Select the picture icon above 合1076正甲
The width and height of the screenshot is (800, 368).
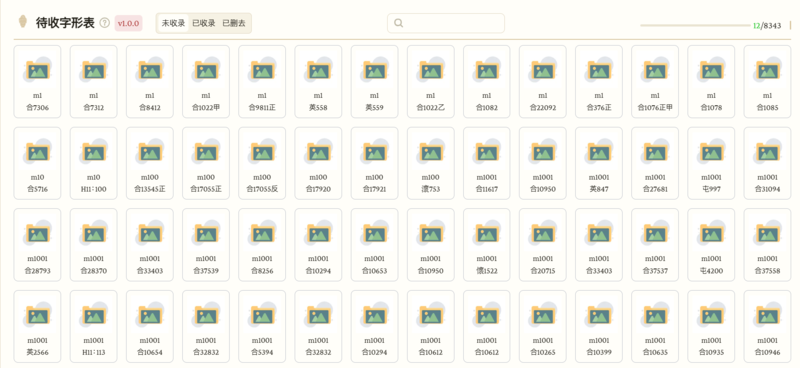pyautogui.click(x=655, y=70)
